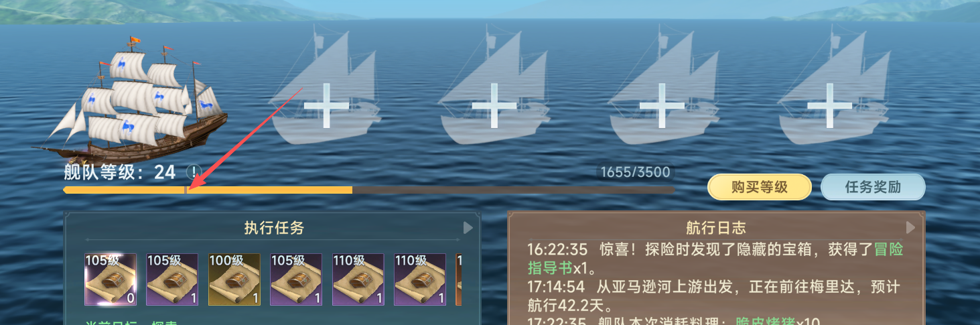The width and height of the screenshot is (980, 325).
Task: Select the last fully visible 110级 scroll
Action: pyautogui.click(x=420, y=279)
